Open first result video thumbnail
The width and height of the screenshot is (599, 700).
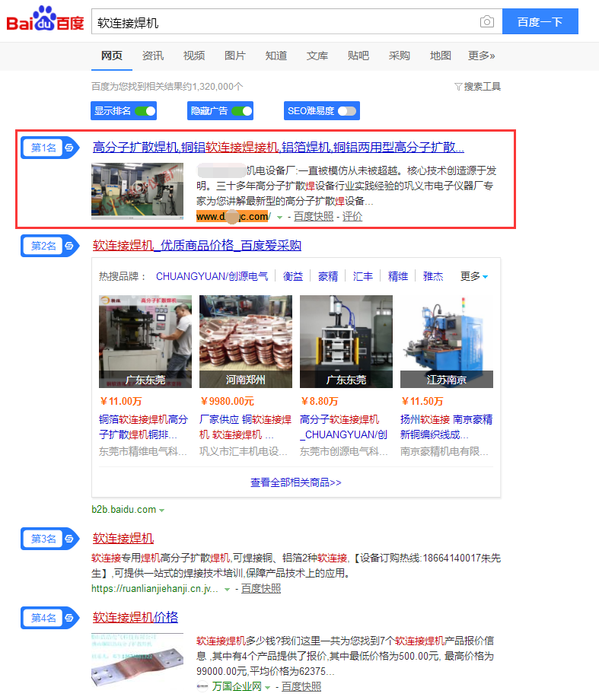tap(138, 191)
